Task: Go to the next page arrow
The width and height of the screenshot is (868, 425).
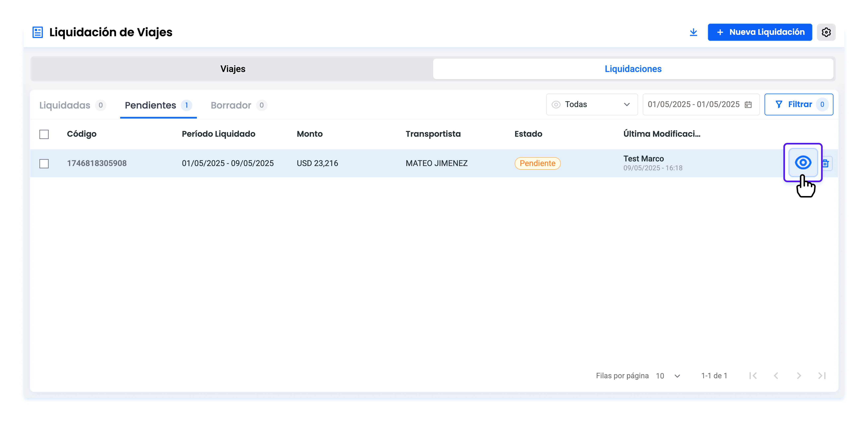Action: coord(799,375)
